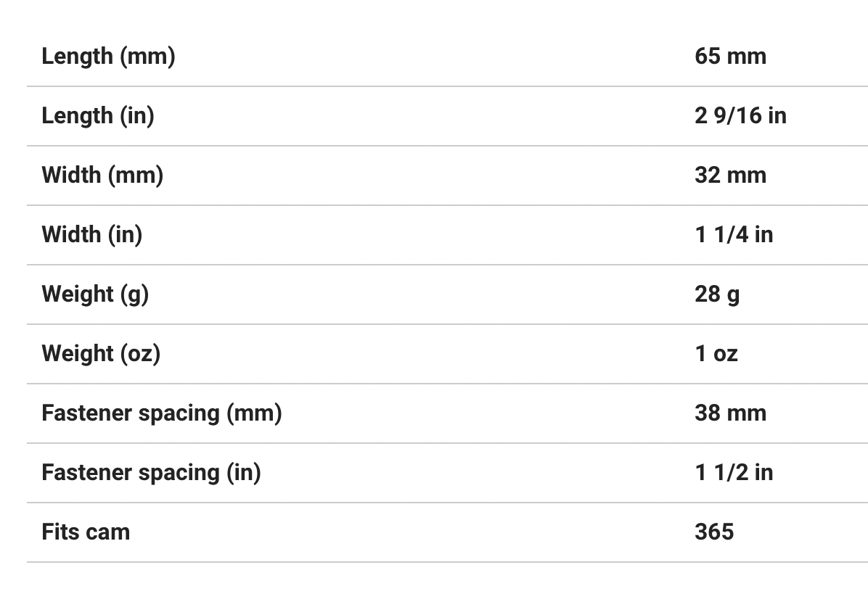Image resolution: width=868 pixels, height=615 pixels.
Task: Click the "Fastener spacing (mm)" label
Action: tap(162, 413)
